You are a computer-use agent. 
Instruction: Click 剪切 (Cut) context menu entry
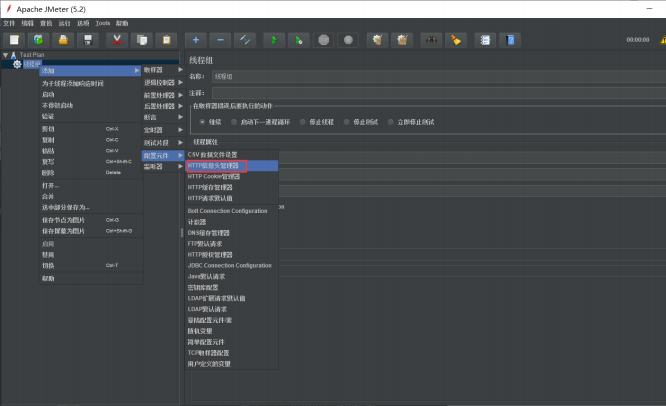[91, 129]
